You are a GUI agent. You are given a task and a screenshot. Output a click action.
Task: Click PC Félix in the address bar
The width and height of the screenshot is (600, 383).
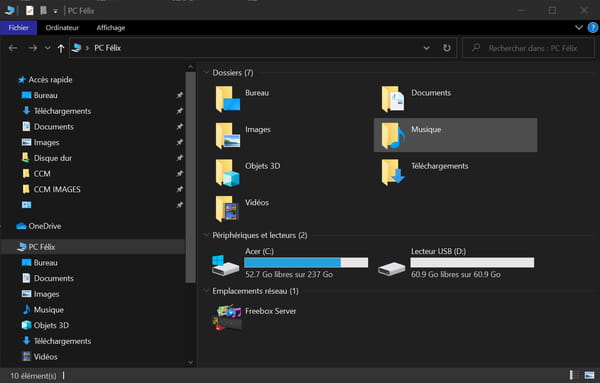pyautogui.click(x=108, y=48)
